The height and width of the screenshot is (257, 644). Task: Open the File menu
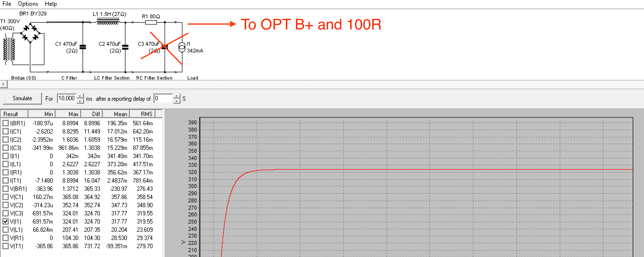pyautogui.click(x=7, y=4)
